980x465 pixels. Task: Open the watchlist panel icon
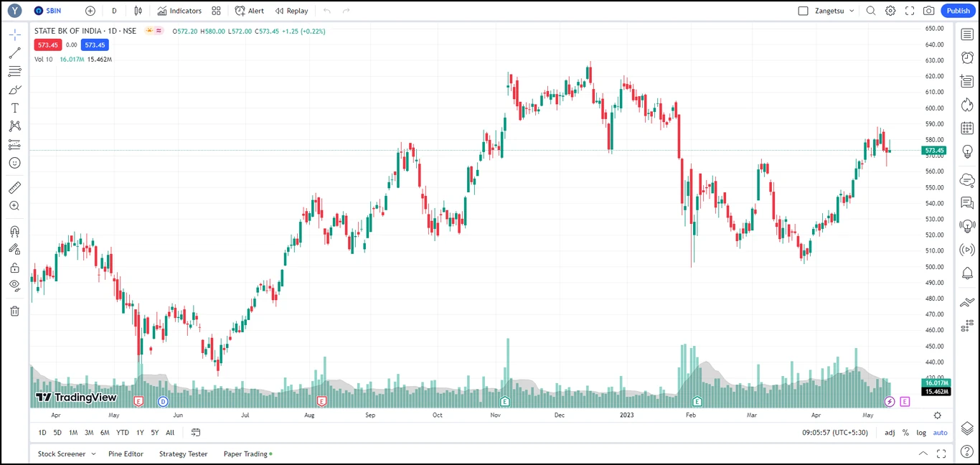coord(967,34)
